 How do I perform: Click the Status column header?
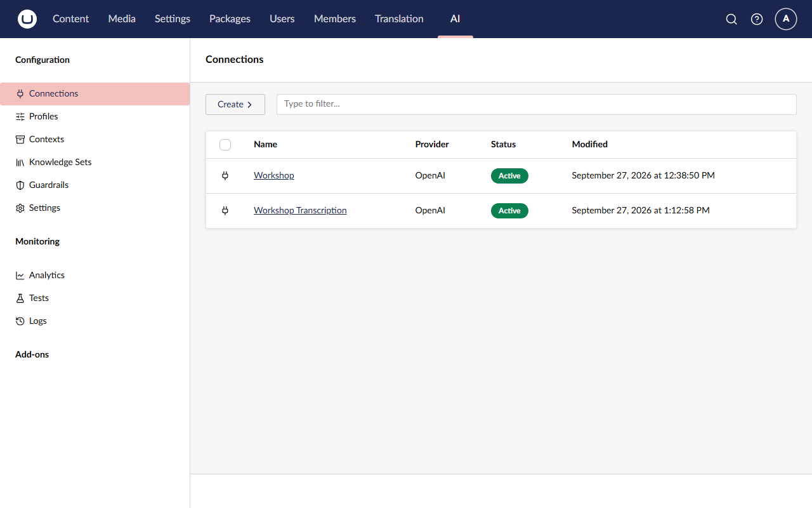504,144
